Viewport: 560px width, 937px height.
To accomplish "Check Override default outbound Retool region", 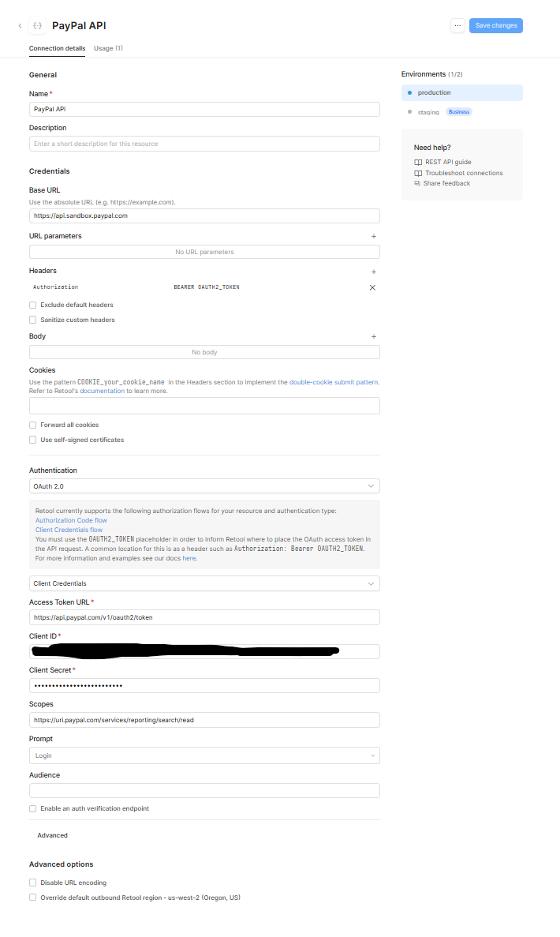I will 33,898.
